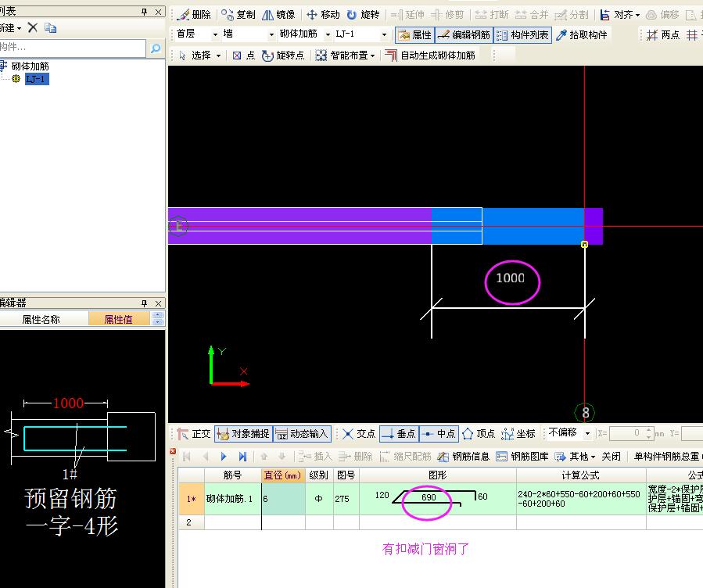Open Rebar Library (钢筋图库)

coord(522,456)
